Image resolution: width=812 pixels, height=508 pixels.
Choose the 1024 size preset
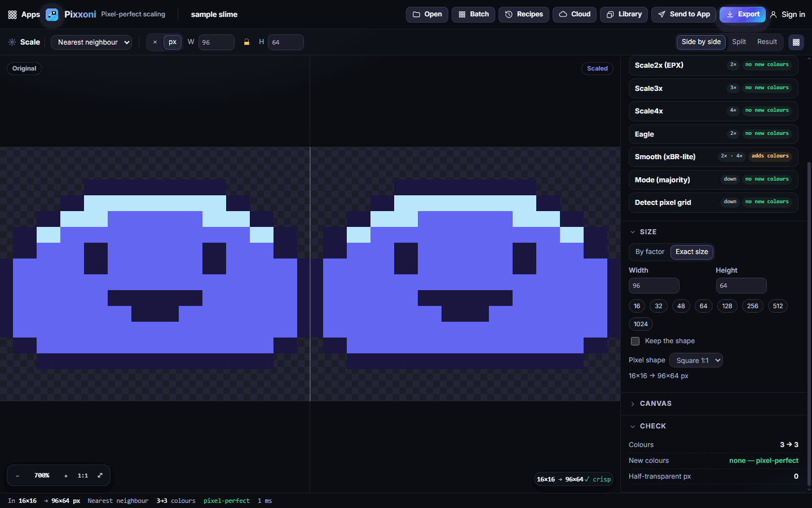tap(641, 324)
